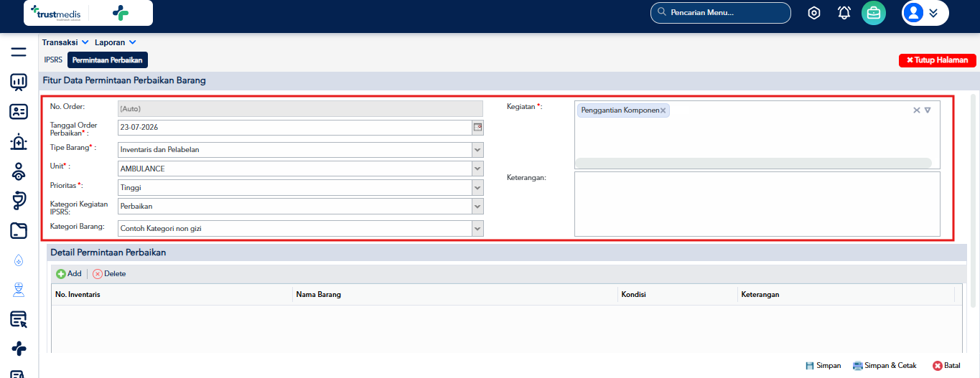
Task: Open the folder sidebar module
Action: click(x=19, y=231)
